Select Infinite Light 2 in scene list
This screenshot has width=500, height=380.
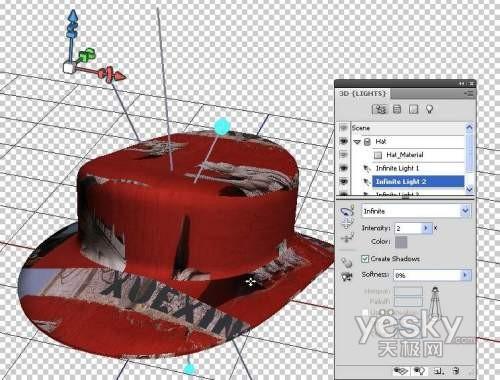pos(418,181)
